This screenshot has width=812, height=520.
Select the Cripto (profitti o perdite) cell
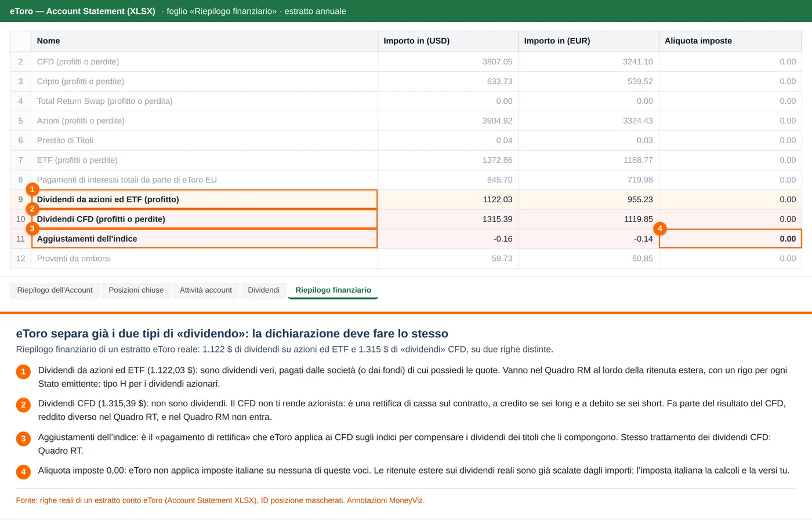[x=204, y=81]
